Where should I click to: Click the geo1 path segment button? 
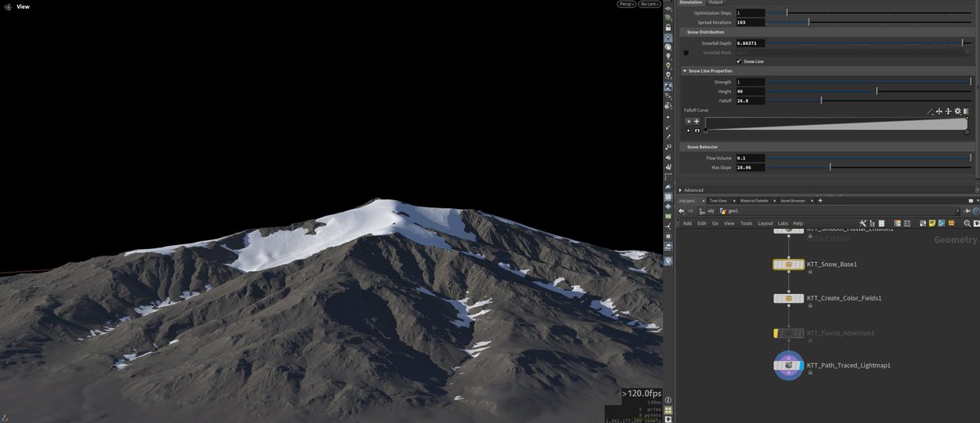click(729, 211)
